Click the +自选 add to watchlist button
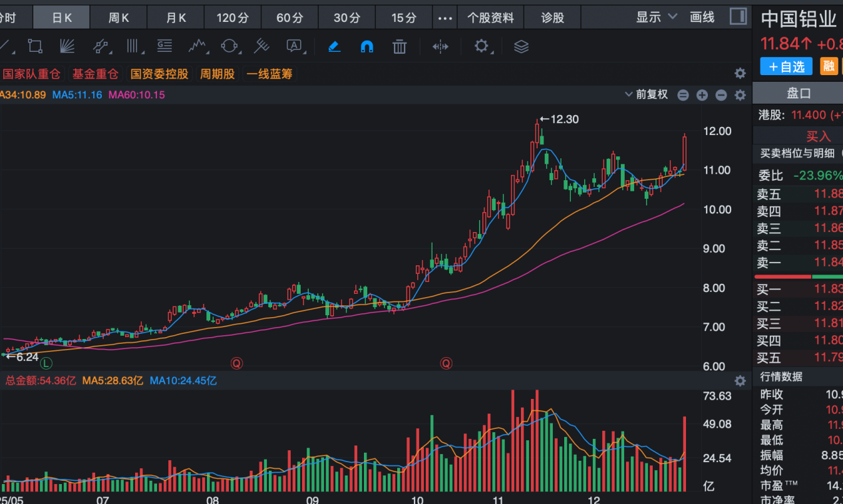The width and height of the screenshot is (843, 504). (x=786, y=66)
